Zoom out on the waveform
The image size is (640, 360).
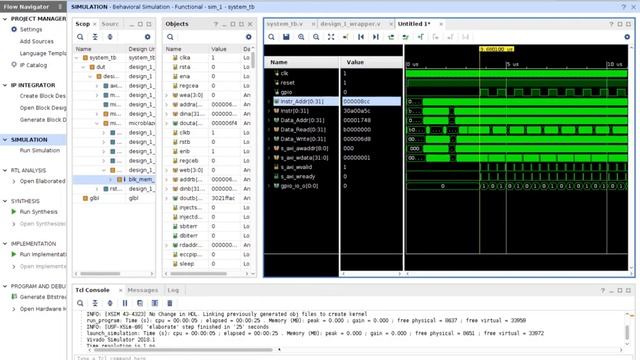click(x=316, y=37)
